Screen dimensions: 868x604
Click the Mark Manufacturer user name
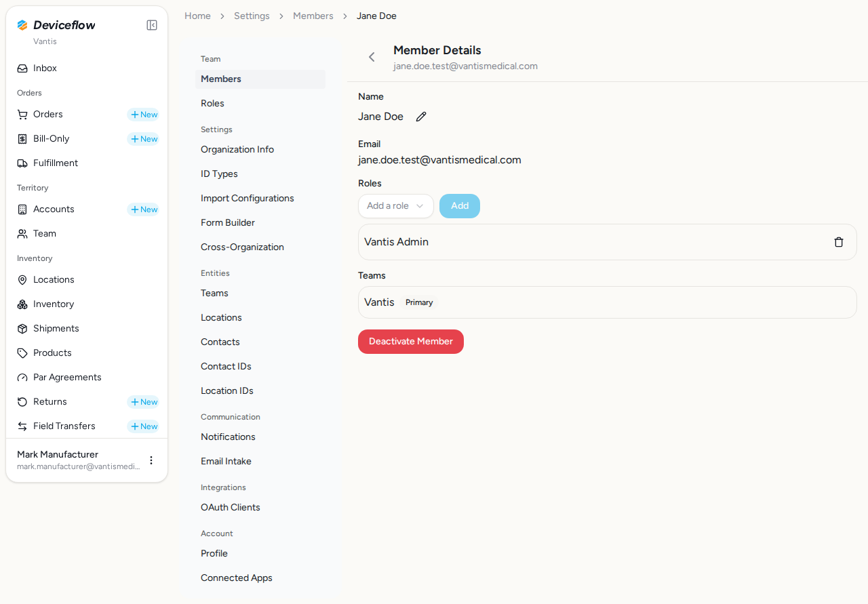point(58,454)
